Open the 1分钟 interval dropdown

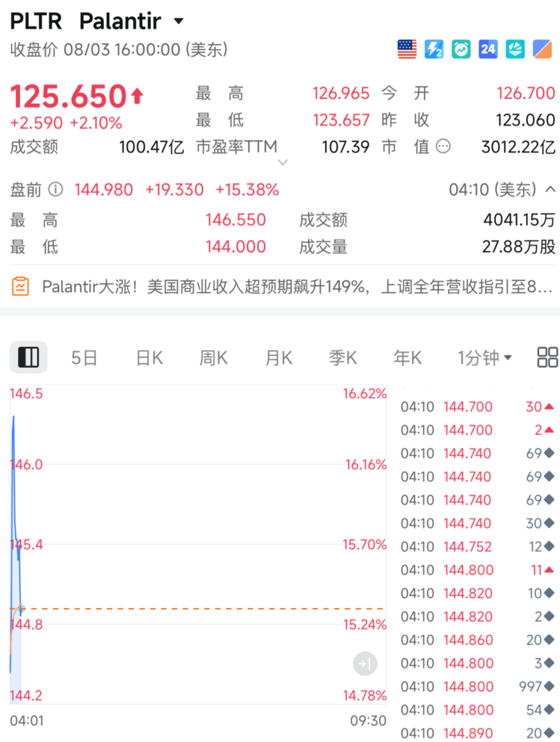(x=485, y=357)
